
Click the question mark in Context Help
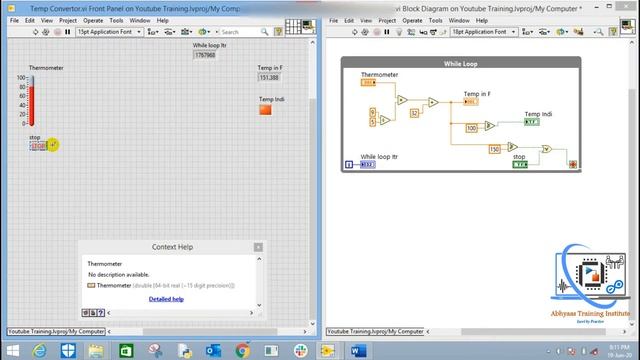pyautogui.click(x=101, y=313)
